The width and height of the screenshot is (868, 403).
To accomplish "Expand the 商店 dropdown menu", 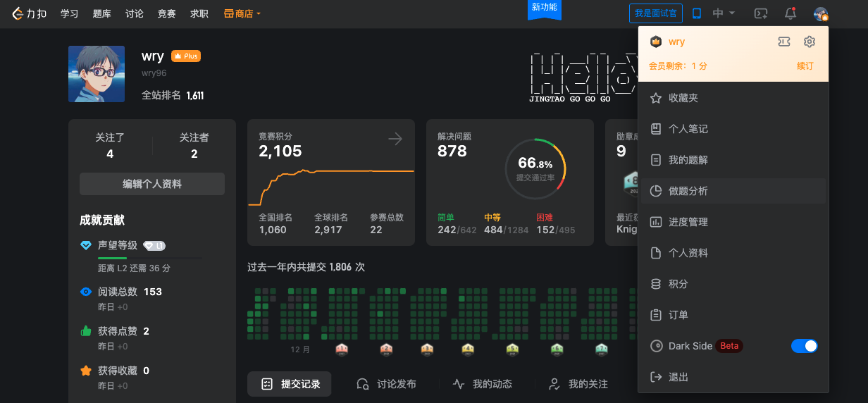I will (x=242, y=13).
